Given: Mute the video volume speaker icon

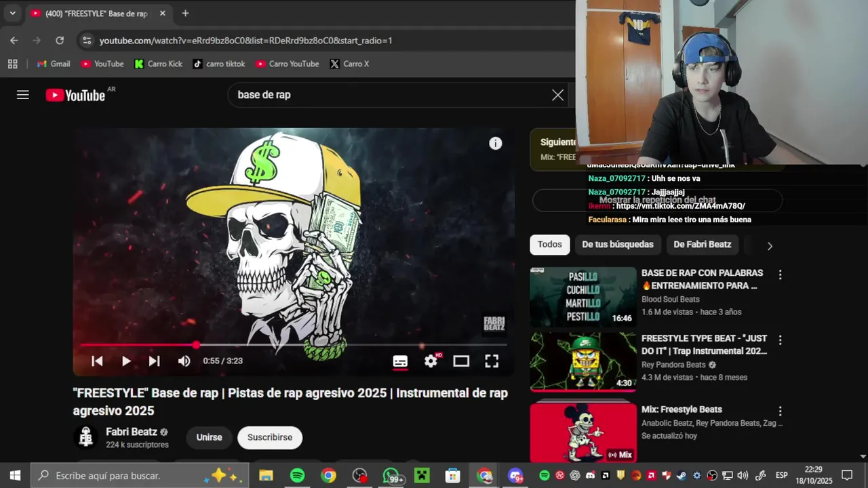Looking at the screenshot, I should coord(184,361).
